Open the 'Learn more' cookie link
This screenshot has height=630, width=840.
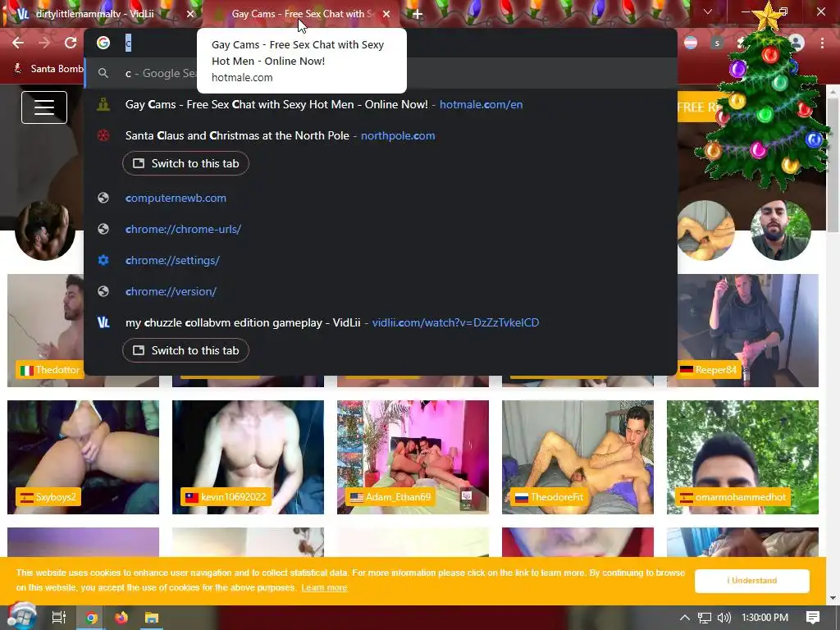(324, 587)
